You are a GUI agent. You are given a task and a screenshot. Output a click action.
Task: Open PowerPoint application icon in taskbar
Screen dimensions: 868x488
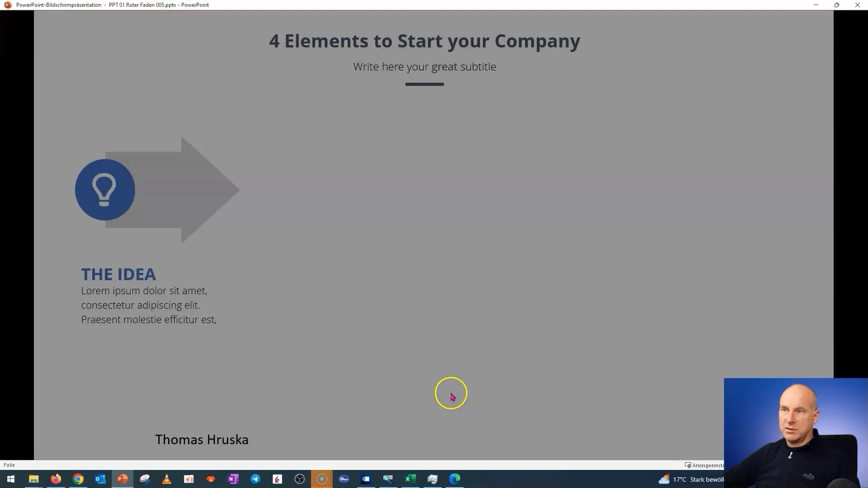pyautogui.click(x=122, y=479)
